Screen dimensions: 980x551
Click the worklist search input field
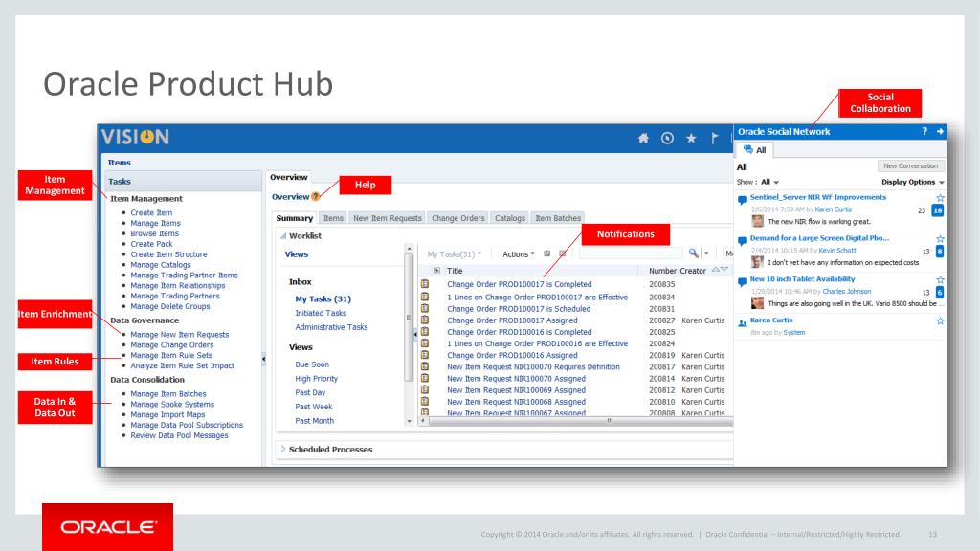coord(631,253)
